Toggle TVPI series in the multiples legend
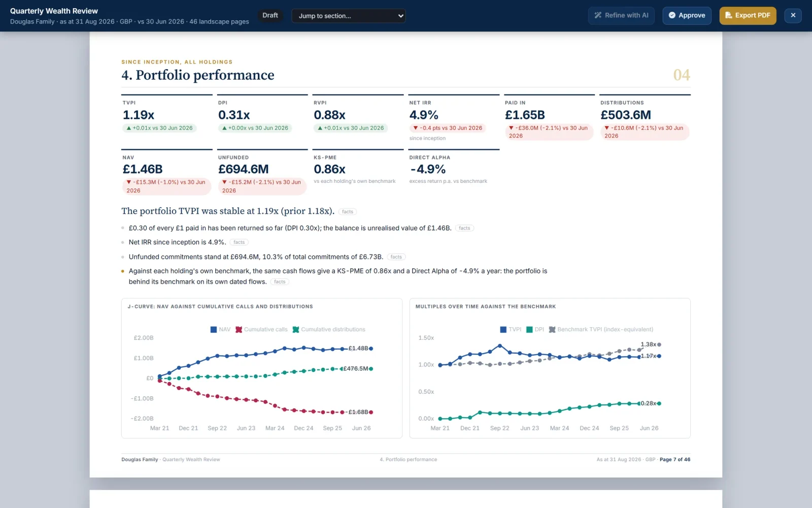Image resolution: width=812 pixels, height=508 pixels. pyautogui.click(x=511, y=330)
